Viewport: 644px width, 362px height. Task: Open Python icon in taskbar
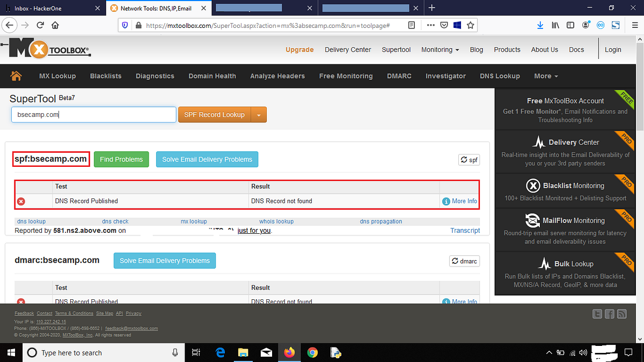(336, 352)
